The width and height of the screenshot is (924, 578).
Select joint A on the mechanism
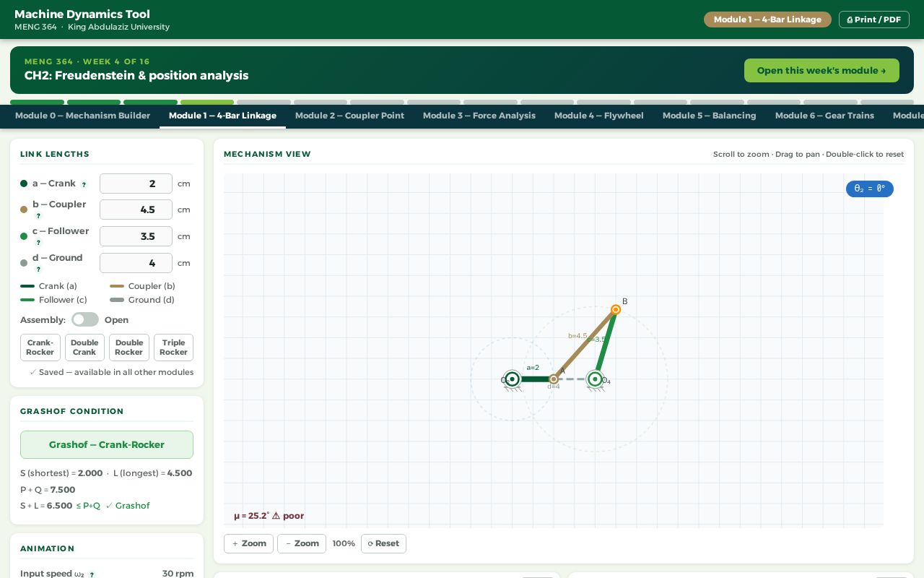[554, 379]
